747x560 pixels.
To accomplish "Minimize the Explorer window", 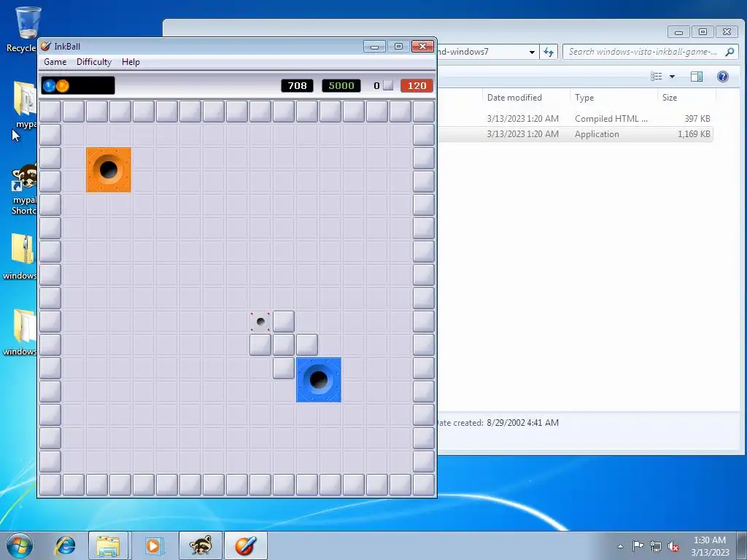I will click(679, 32).
